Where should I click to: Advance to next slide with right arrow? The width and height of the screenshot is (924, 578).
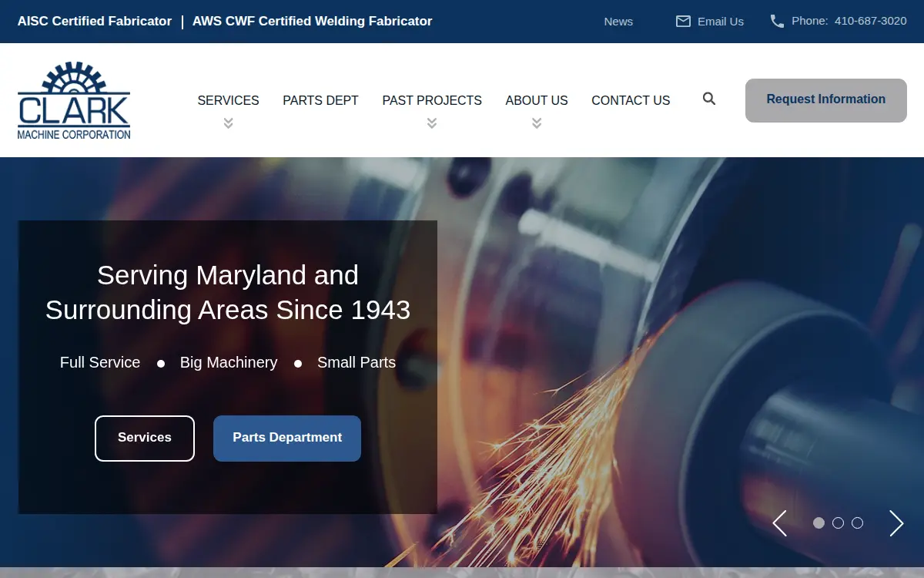point(896,523)
